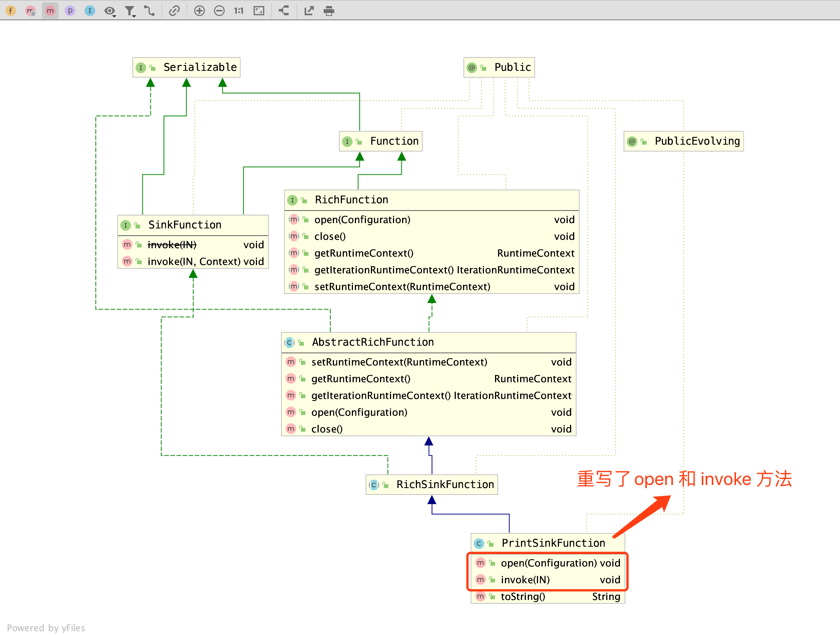
Task: Toggle Properties display in toolbar
Action: (x=70, y=11)
